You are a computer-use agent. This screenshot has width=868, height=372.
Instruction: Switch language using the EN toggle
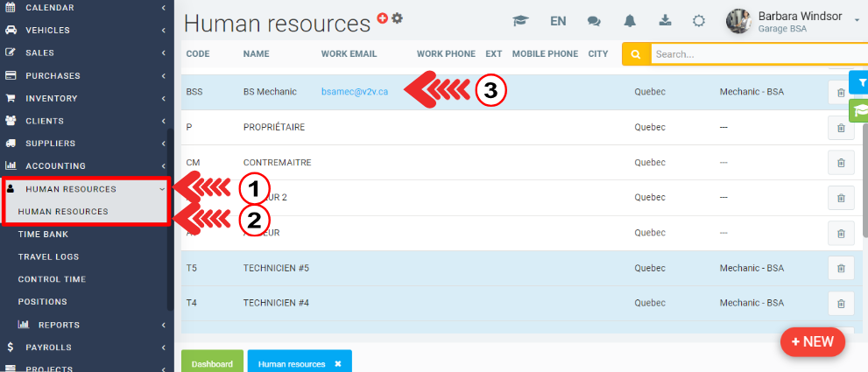[558, 21]
